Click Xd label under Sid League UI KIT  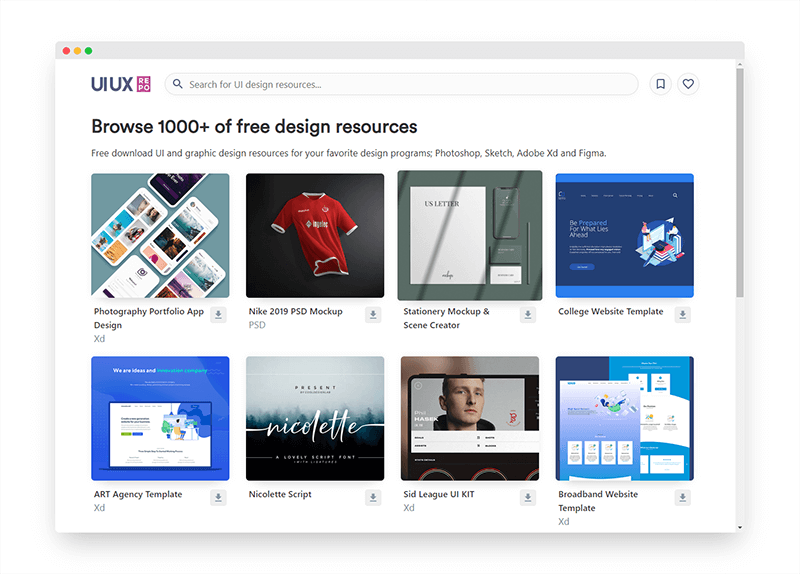409,508
